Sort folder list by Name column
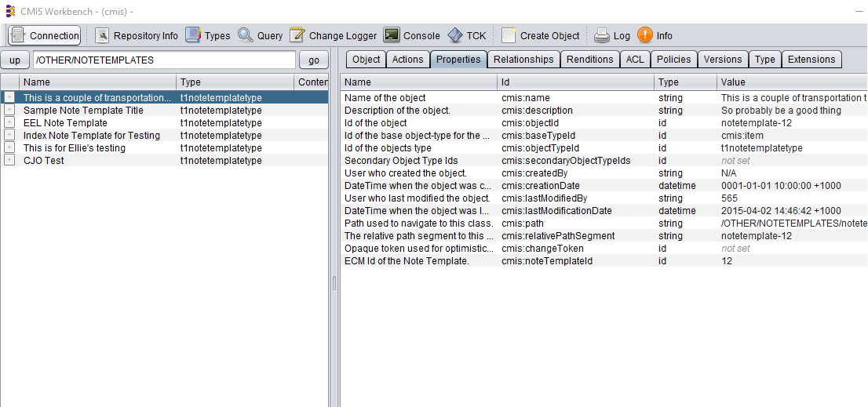 (x=98, y=82)
